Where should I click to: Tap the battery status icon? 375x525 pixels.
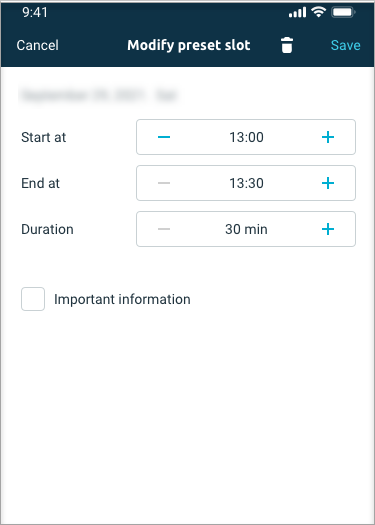click(x=343, y=12)
